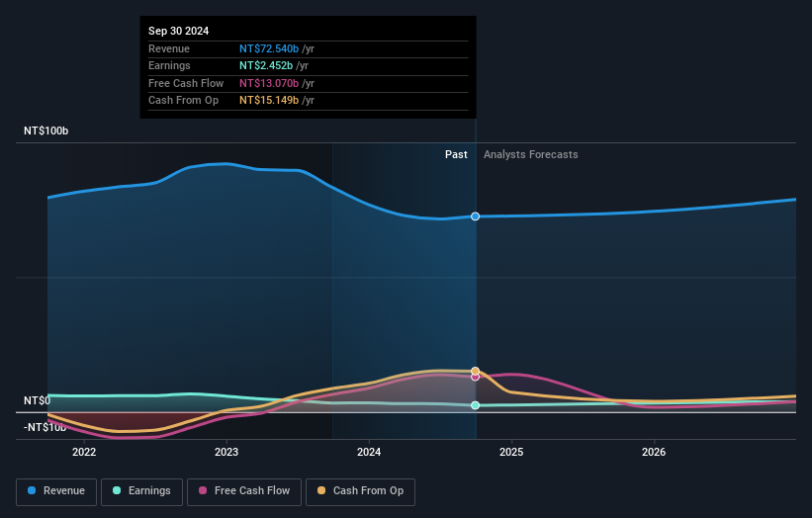The image size is (812, 518).
Task: Click the Analysts Forecasts label
Action: point(531,154)
